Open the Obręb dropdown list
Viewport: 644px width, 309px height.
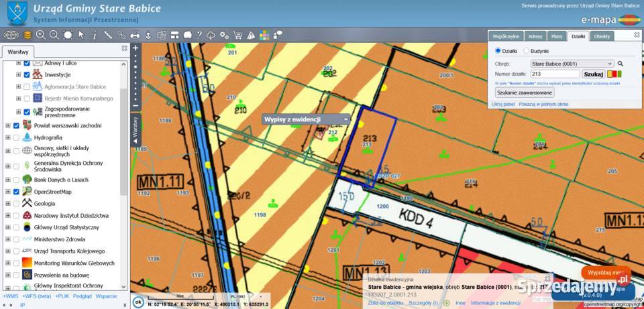point(572,64)
